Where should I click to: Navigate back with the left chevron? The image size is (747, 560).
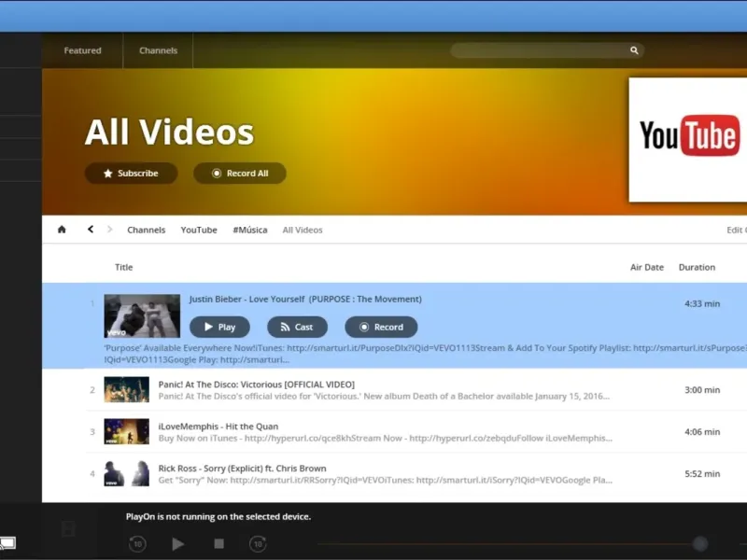pos(91,230)
